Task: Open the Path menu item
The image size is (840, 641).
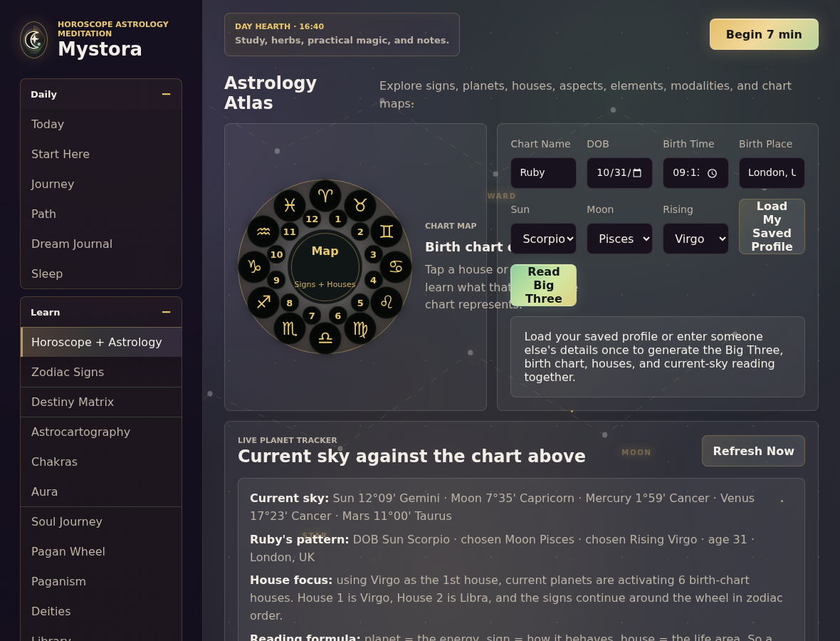Action: pyautogui.click(x=100, y=214)
